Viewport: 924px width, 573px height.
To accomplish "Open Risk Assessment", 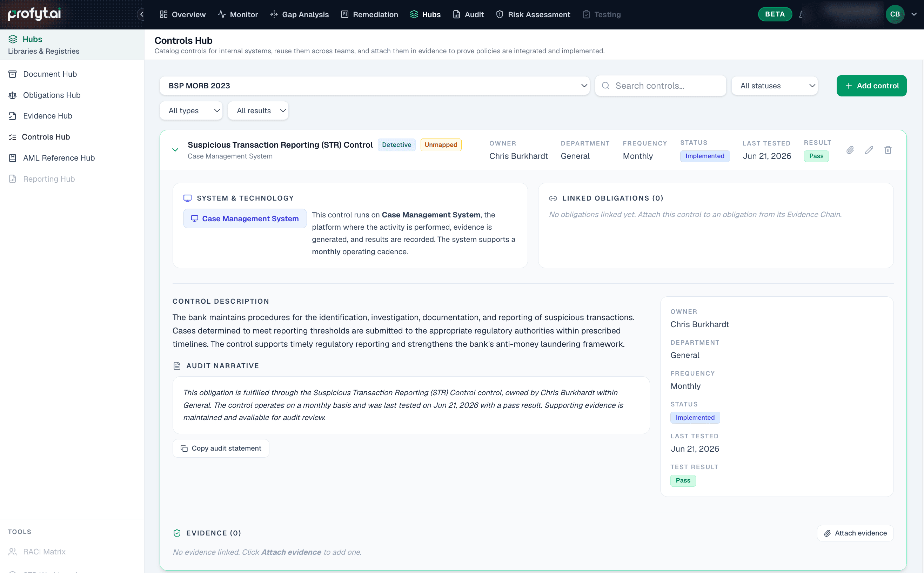I will click(533, 14).
